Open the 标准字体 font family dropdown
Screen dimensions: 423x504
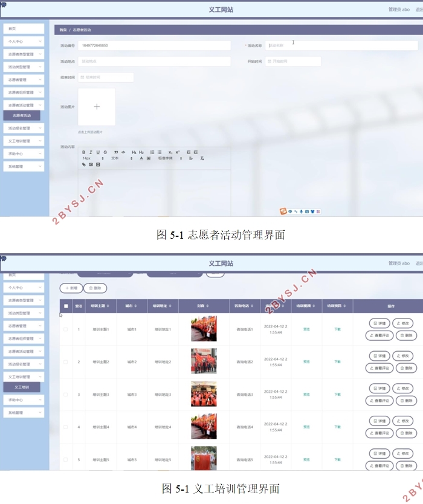tap(170, 158)
